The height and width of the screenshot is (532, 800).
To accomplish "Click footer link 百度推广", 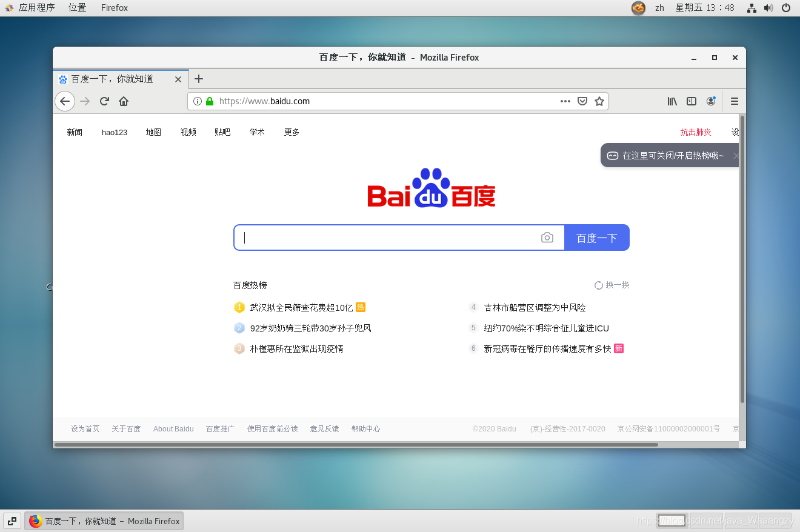I will [220, 428].
